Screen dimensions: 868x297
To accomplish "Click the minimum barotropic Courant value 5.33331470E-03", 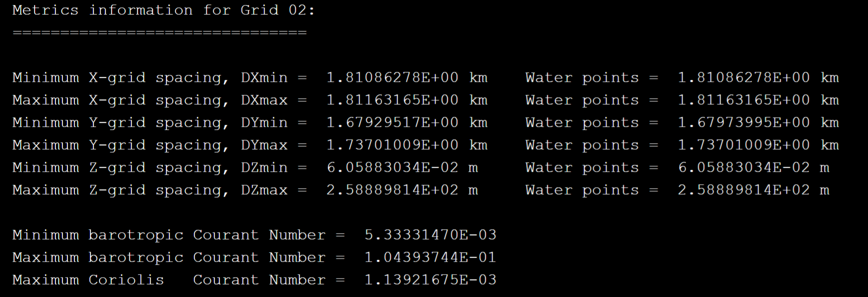I will click(430, 235).
